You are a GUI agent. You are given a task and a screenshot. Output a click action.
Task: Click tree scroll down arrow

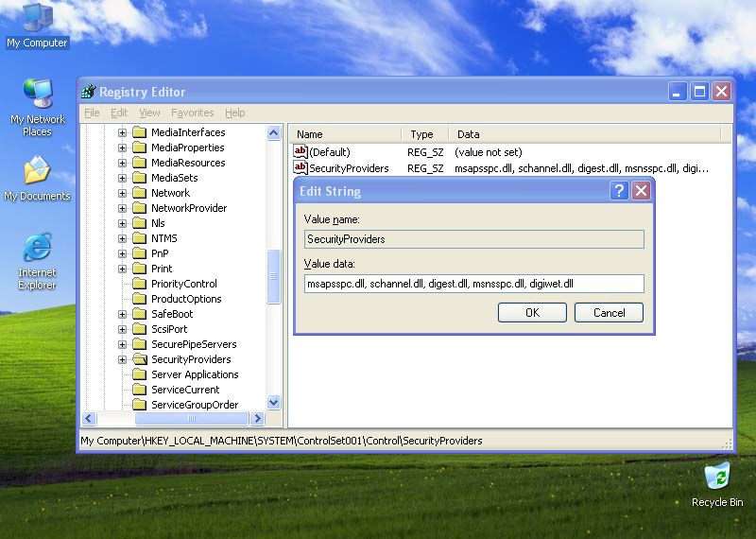coord(273,402)
